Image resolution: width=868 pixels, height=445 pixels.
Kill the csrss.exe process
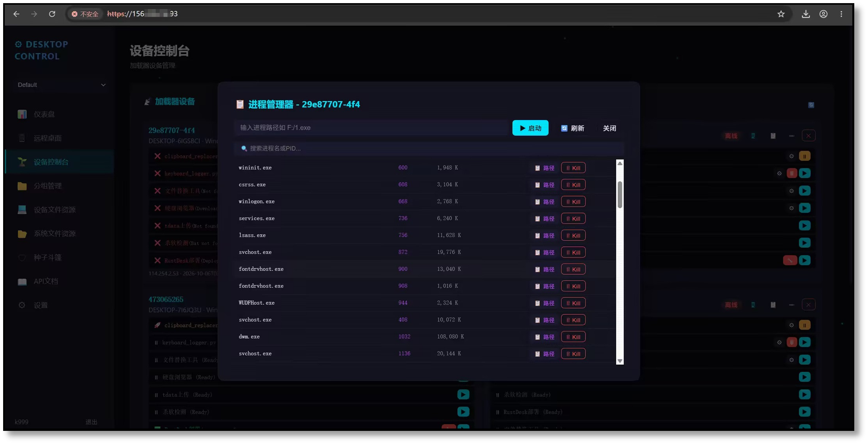click(573, 185)
